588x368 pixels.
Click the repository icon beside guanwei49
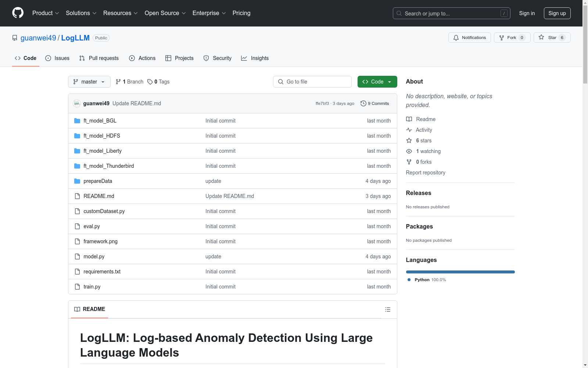tap(15, 38)
